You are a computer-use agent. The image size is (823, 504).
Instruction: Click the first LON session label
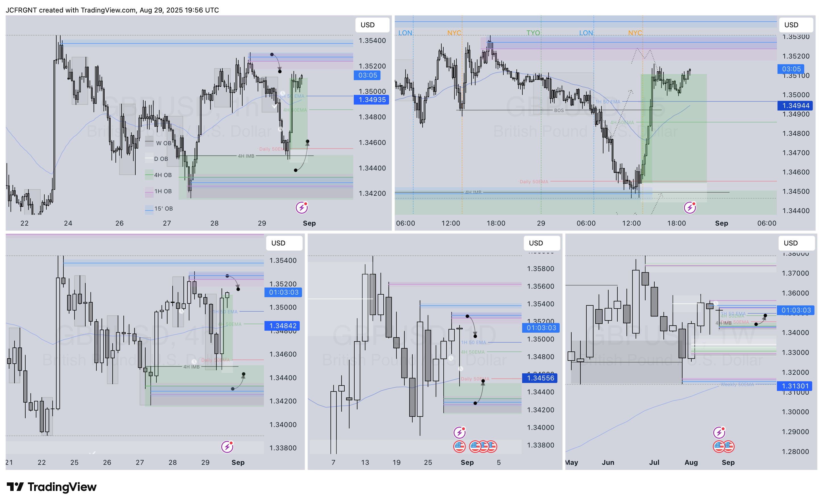tap(405, 33)
